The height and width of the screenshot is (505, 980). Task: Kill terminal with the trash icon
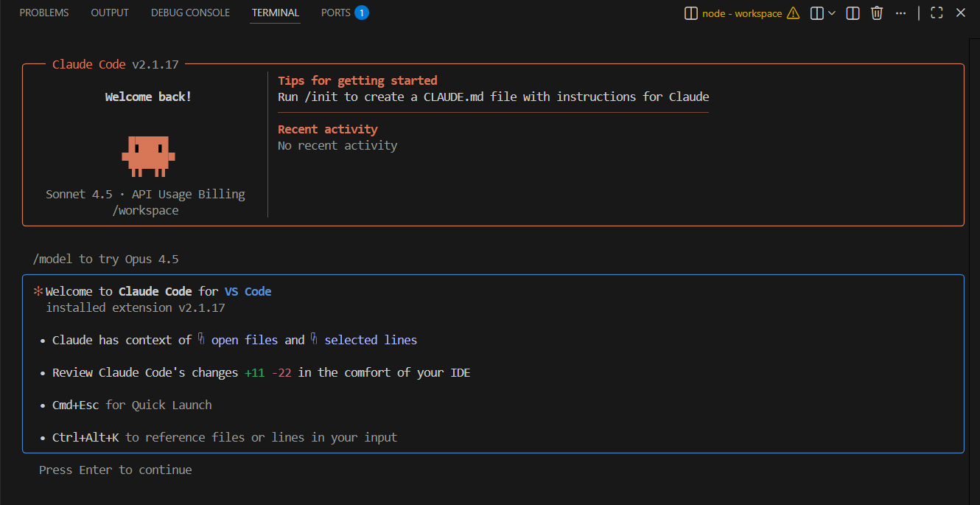(x=877, y=13)
